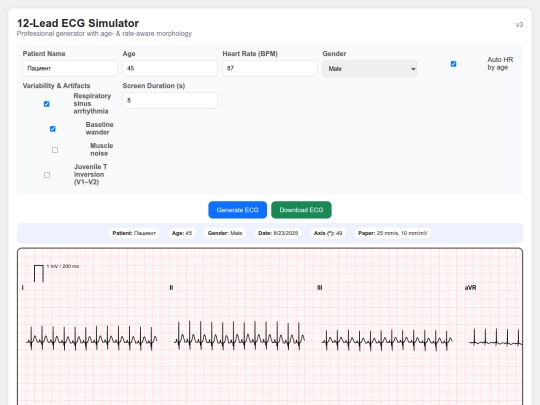Click the Screen Duration (s) input

pos(170,101)
